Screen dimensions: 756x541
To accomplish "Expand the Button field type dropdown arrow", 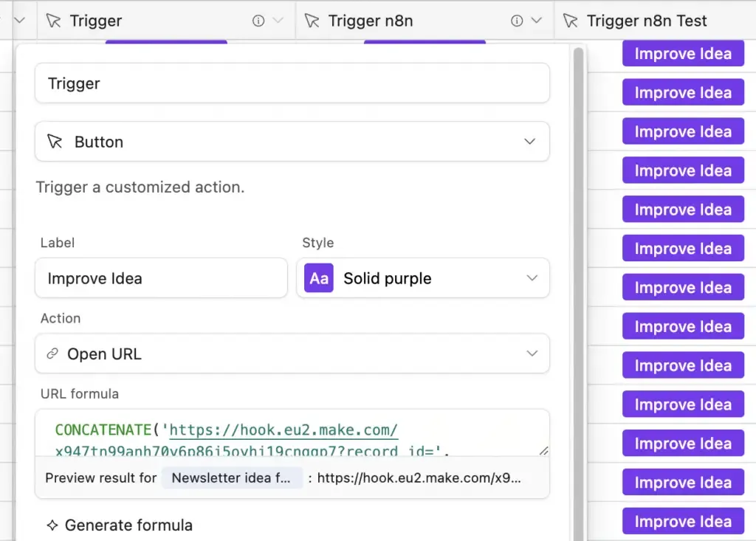I will click(x=529, y=142).
